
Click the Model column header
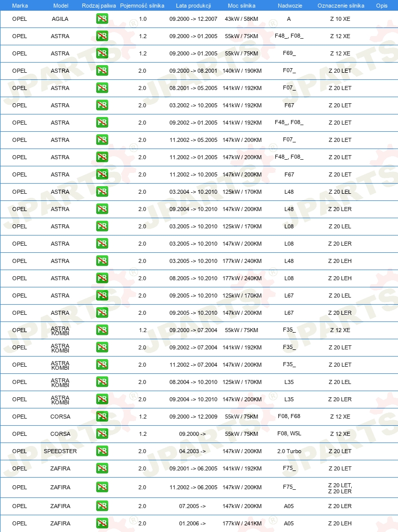point(61,6)
